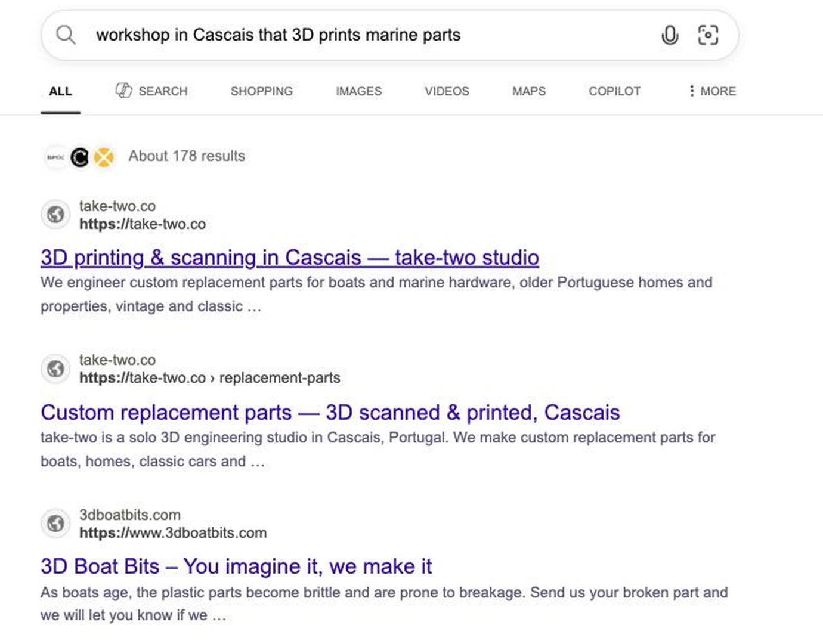Expand the MORE menu
Viewport: 823px width, 644px height.
tap(712, 91)
